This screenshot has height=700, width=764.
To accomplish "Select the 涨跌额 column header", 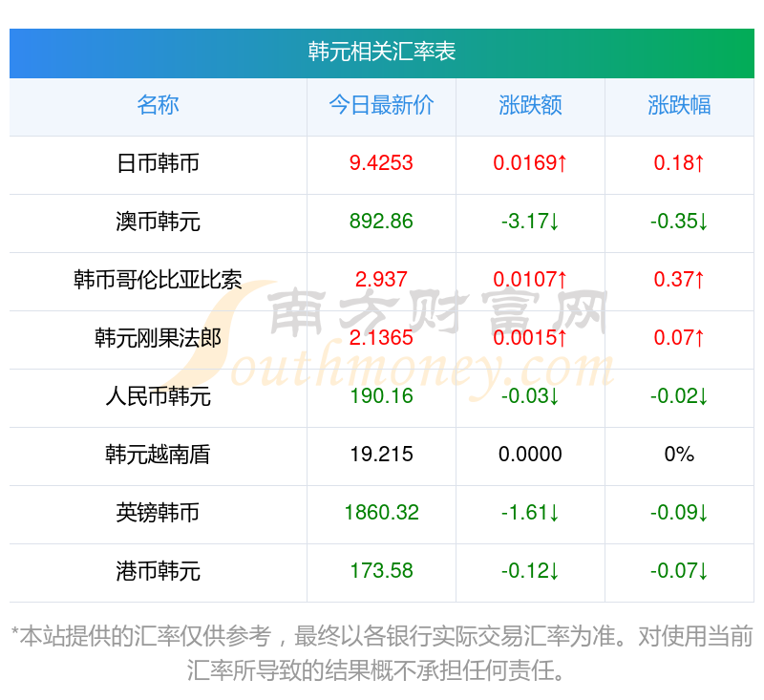I will [530, 105].
